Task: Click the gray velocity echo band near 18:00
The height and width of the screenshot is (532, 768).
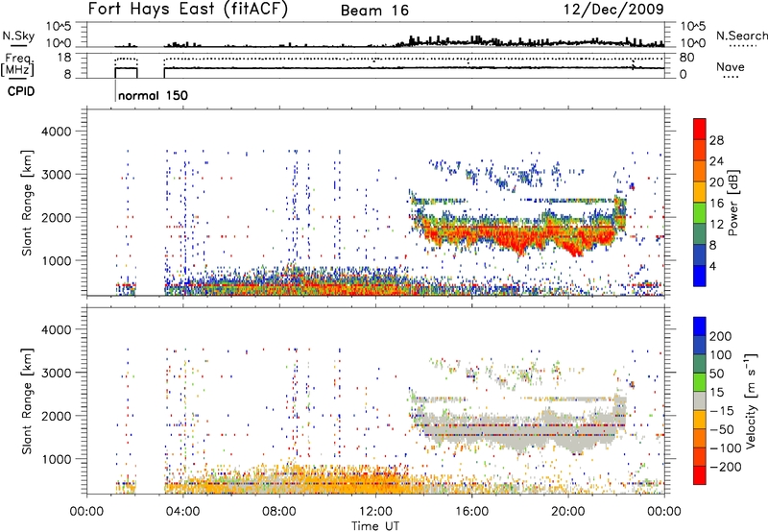Action: coord(519,431)
